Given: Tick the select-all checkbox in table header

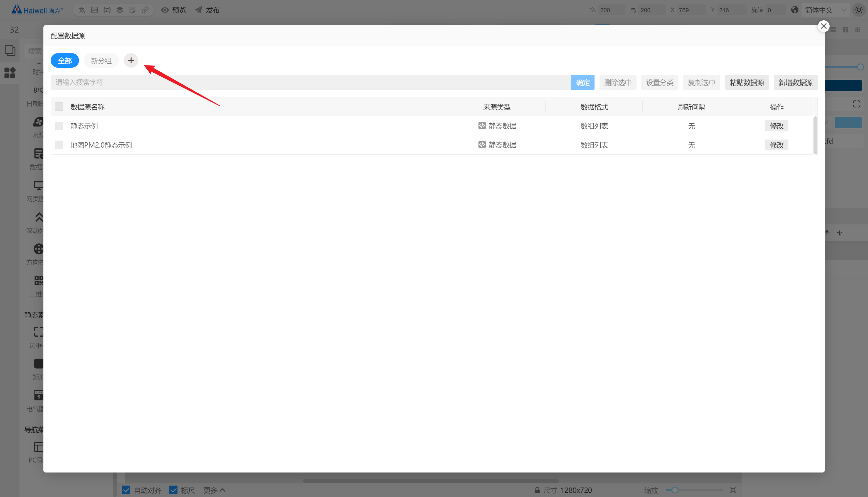Looking at the screenshot, I should click(59, 107).
